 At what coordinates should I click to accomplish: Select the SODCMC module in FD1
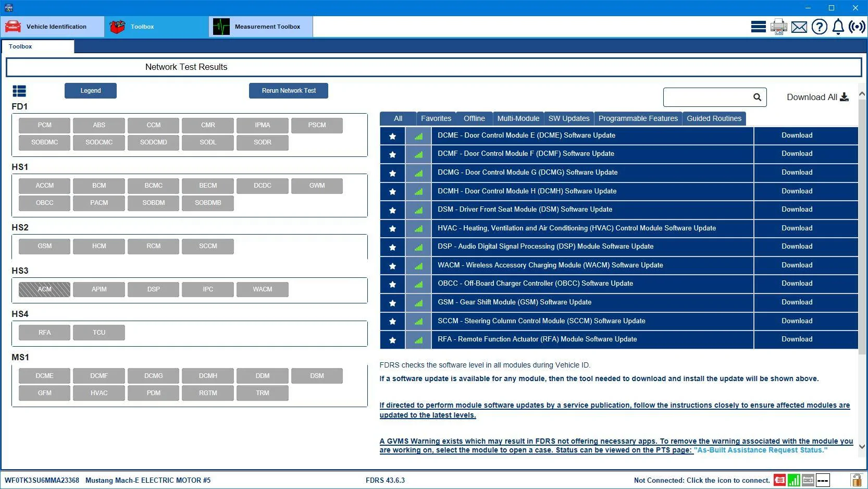99,142
